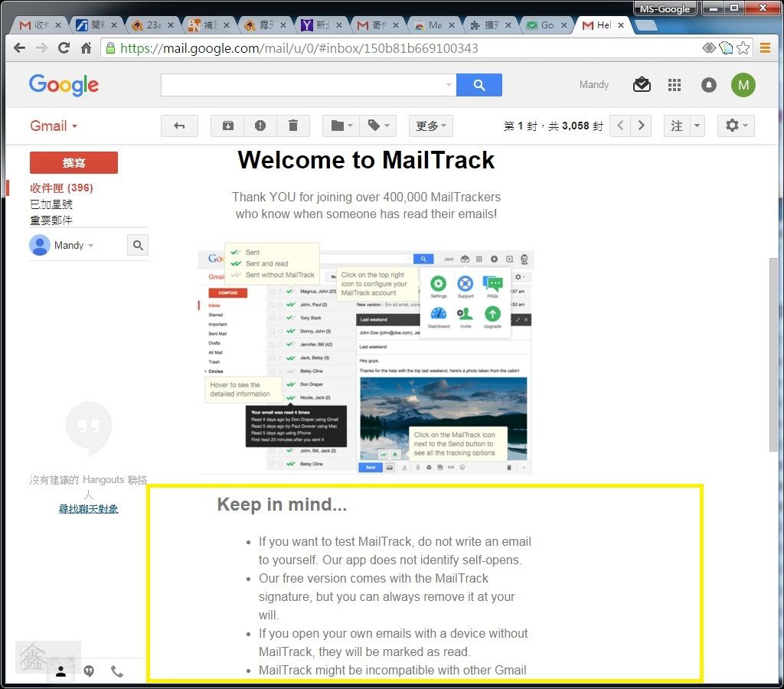Click the red 撰寫 compose button

(x=73, y=162)
